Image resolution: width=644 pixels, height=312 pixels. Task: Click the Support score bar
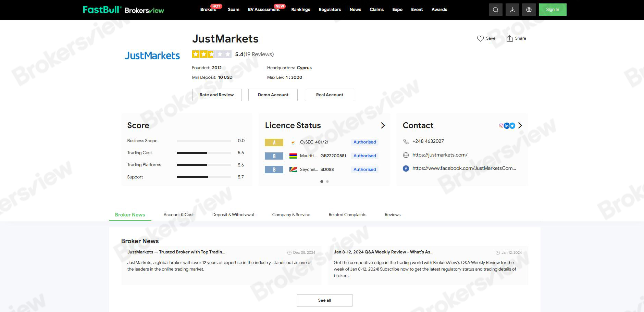(204, 177)
